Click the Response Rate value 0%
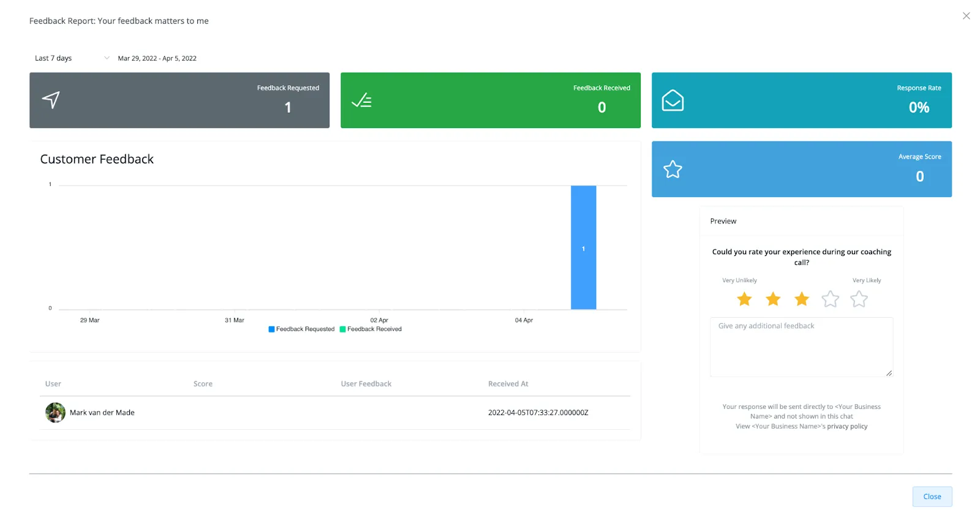The height and width of the screenshot is (521, 980). tap(919, 108)
